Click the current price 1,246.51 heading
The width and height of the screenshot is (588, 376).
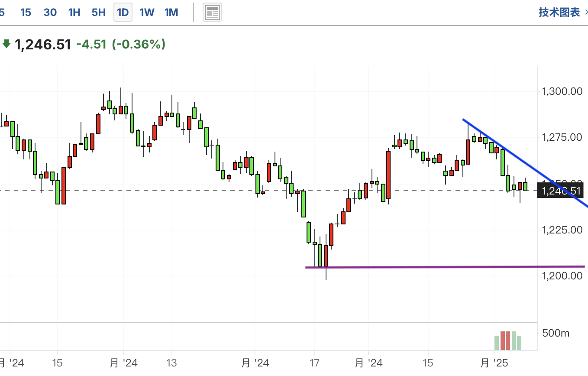[43, 44]
